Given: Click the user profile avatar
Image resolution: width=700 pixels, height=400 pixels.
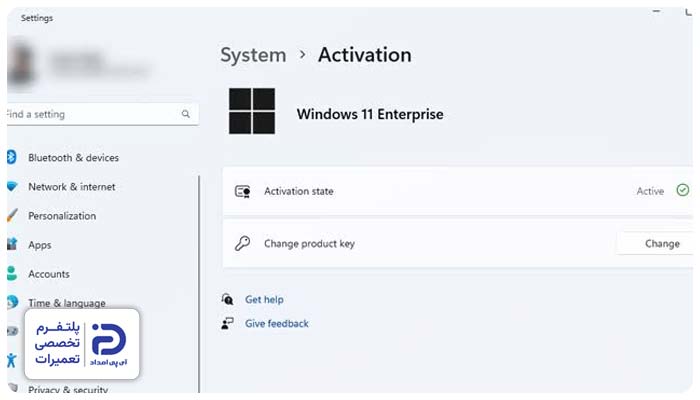Looking at the screenshot, I should click(x=21, y=62).
